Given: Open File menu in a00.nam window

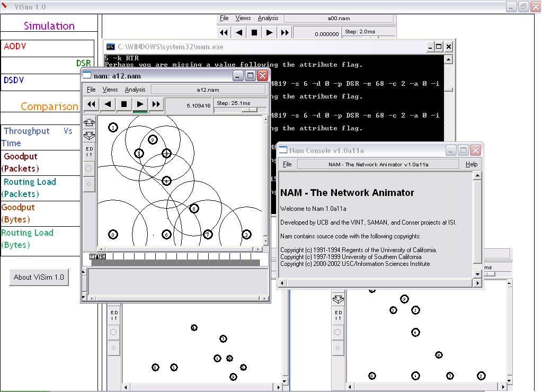Looking at the screenshot, I should tap(224, 18).
